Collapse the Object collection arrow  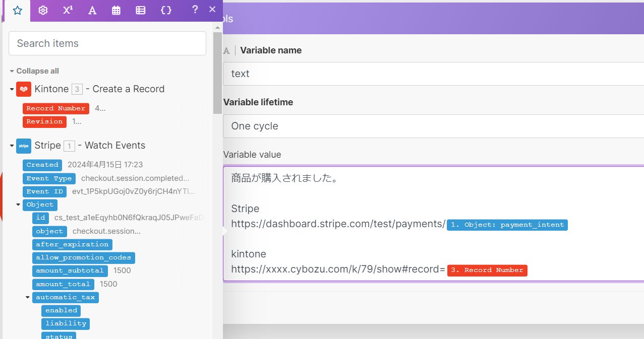point(18,205)
